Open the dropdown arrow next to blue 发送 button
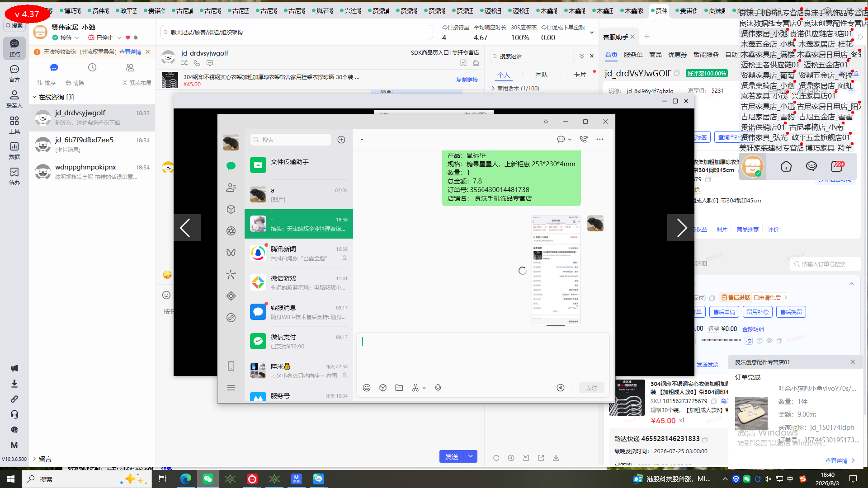The width and height of the screenshot is (868, 488). pyautogui.click(x=471, y=456)
